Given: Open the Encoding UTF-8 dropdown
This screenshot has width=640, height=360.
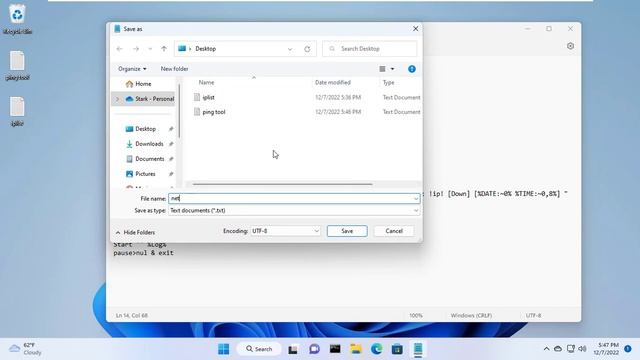Looking at the screenshot, I should [x=285, y=231].
